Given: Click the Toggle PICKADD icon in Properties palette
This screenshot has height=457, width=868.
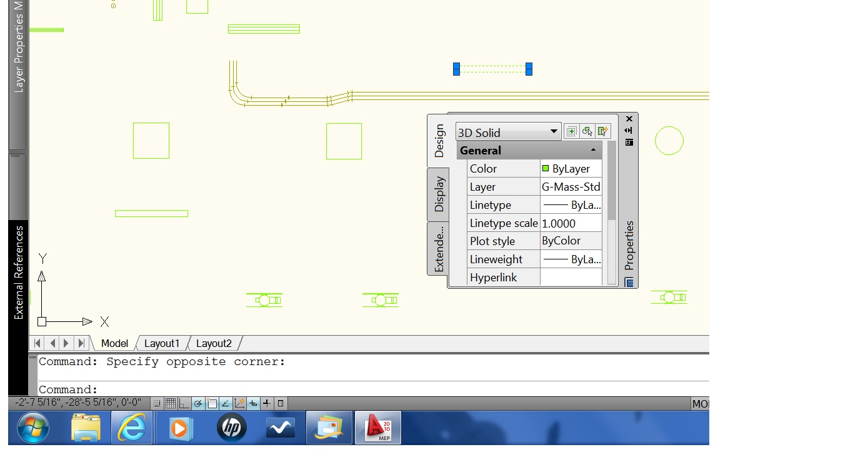Looking at the screenshot, I should coord(571,131).
